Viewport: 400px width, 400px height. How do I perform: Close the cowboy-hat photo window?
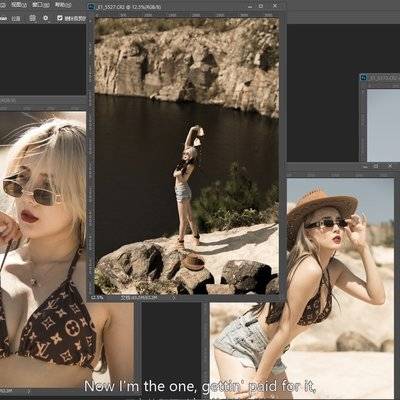pos(390,166)
